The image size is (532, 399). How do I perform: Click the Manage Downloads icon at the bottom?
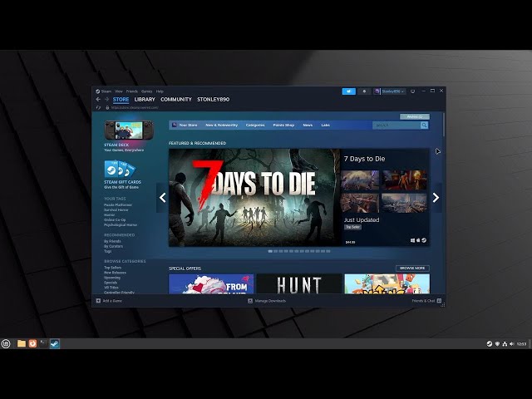250,301
